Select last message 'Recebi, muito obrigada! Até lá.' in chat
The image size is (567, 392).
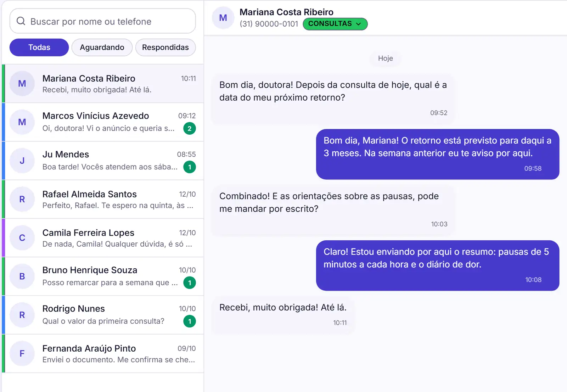[283, 315]
